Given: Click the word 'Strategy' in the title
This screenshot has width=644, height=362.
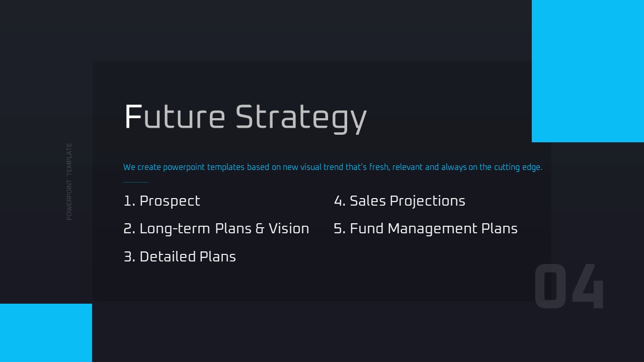Looking at the screenshot, I should click(301, 119).
